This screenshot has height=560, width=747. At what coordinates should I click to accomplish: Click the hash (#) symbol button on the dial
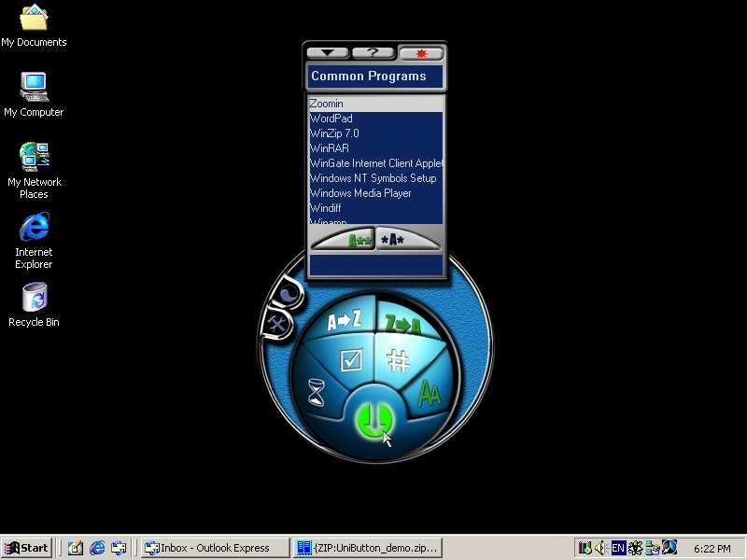(399, 361)
